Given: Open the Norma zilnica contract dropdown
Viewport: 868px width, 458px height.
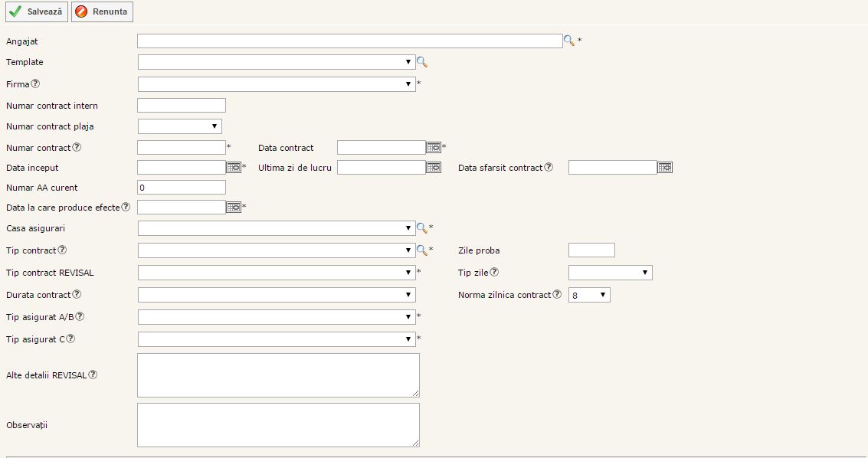Looking at the screenshot, I should 589,295.
